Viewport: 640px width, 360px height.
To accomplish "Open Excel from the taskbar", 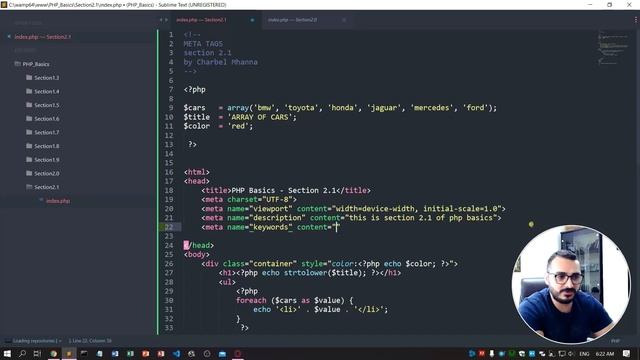I will pos(130,353).
